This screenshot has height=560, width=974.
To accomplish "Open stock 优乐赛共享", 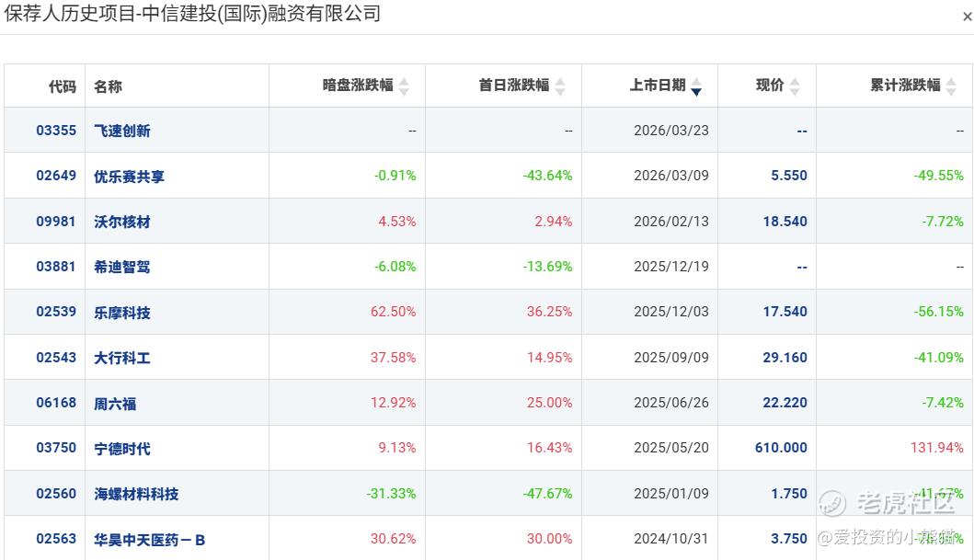I will point(129,177).
